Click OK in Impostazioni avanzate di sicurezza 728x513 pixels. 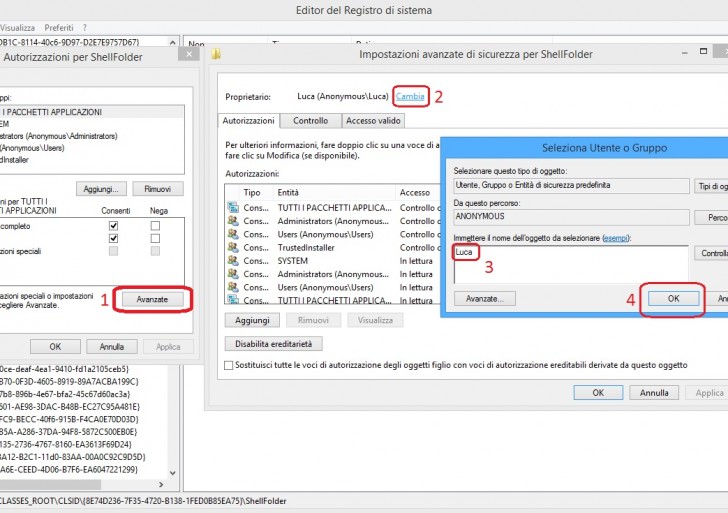pos(598,393)
